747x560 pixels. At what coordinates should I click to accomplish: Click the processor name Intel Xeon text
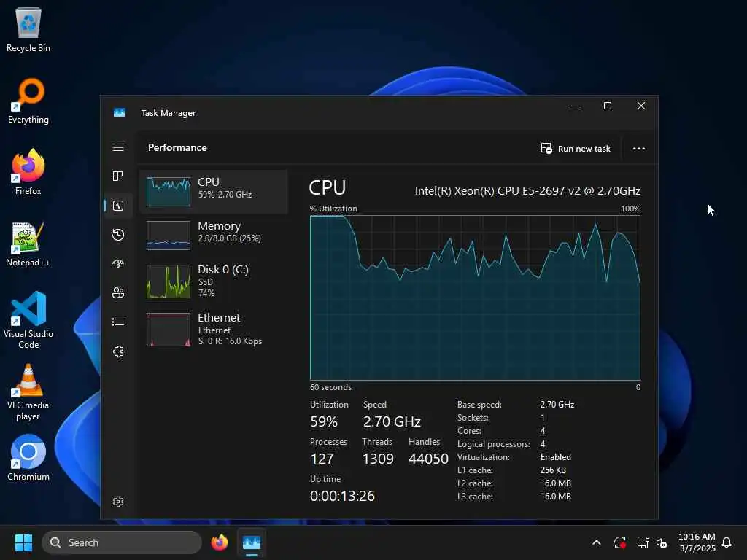tap(527, 190)
